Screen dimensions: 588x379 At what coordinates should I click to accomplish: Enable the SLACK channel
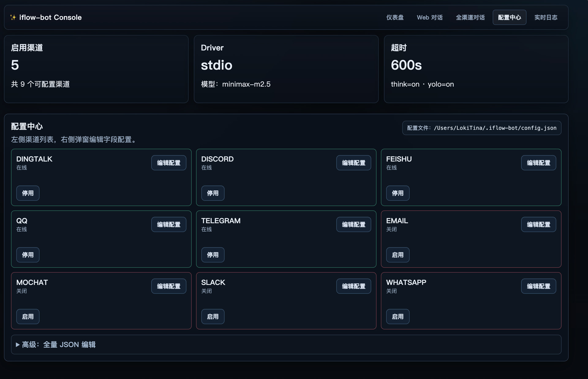(x=213, y=317)
